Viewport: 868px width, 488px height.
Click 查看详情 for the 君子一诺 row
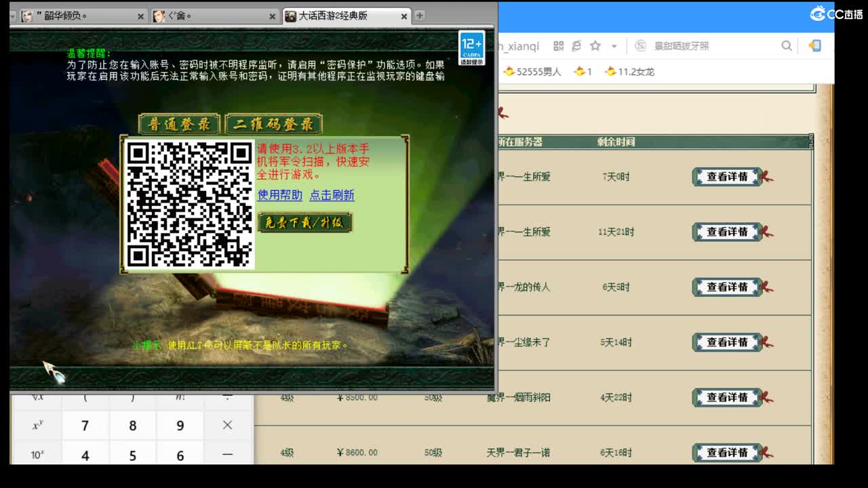coord(728,453)
